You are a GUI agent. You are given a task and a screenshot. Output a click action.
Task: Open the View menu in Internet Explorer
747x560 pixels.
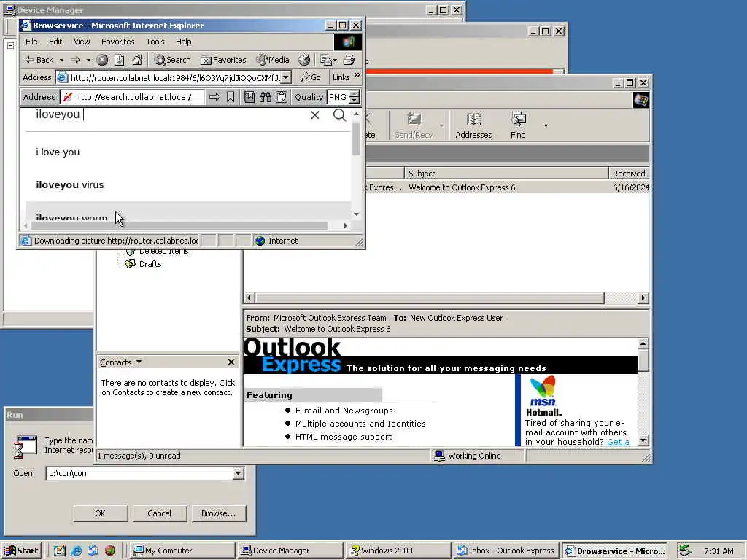[x=82, y=42]
